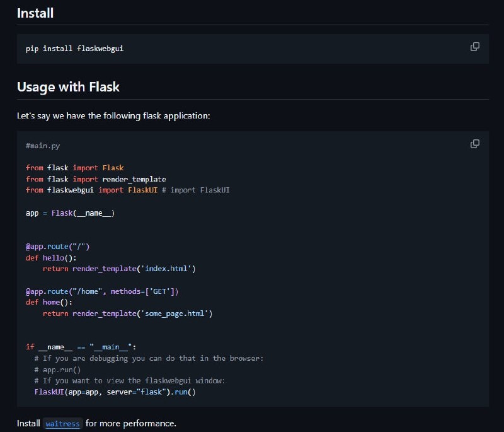Click the Install heading

pos(35,13)
